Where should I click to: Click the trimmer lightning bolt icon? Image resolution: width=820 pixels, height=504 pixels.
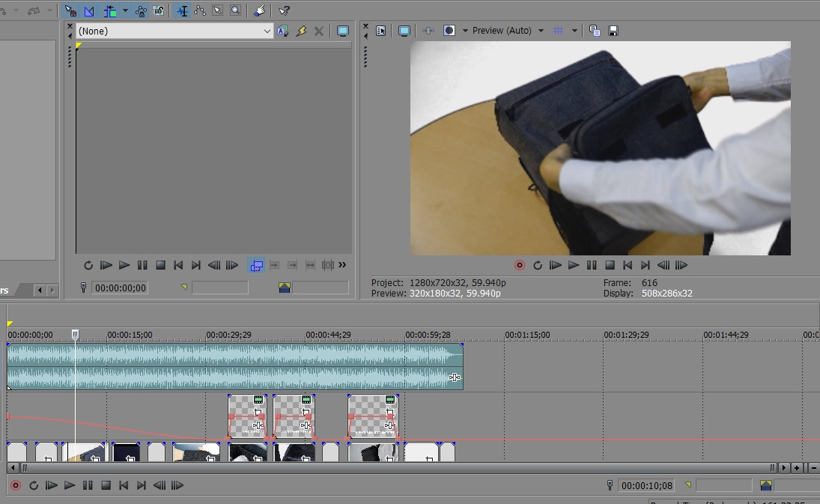pos(301,31)
